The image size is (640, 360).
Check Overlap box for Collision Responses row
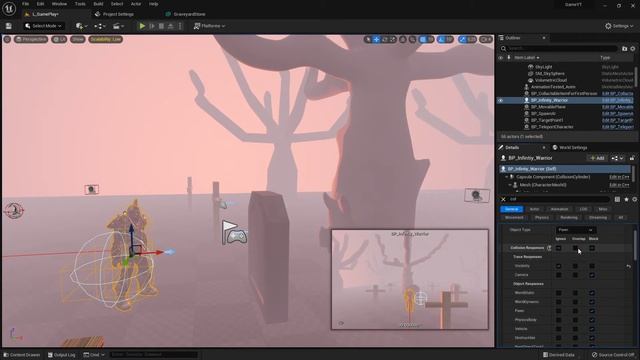coord(575,248)
